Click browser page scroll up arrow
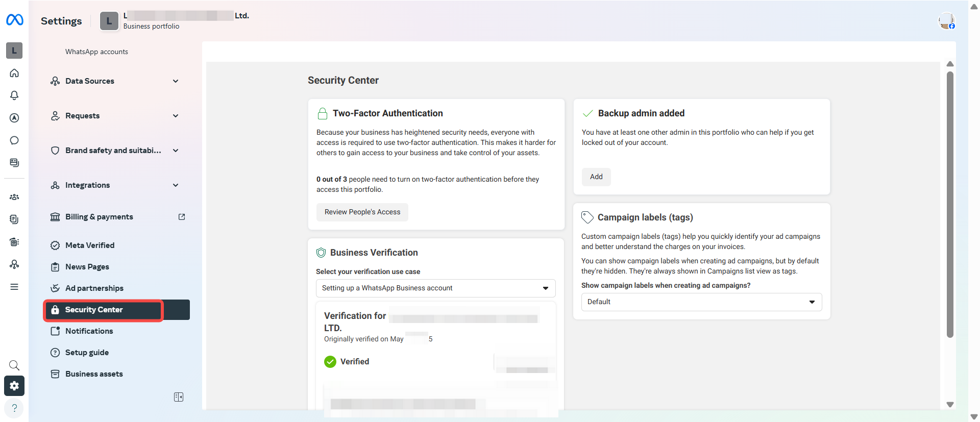Viewport: 980px width, 422px height. [x=974, y=7]
